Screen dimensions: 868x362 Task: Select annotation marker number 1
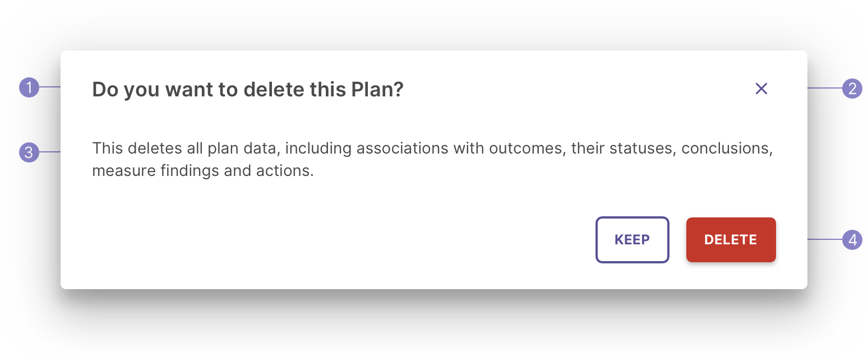pos(29,87)
